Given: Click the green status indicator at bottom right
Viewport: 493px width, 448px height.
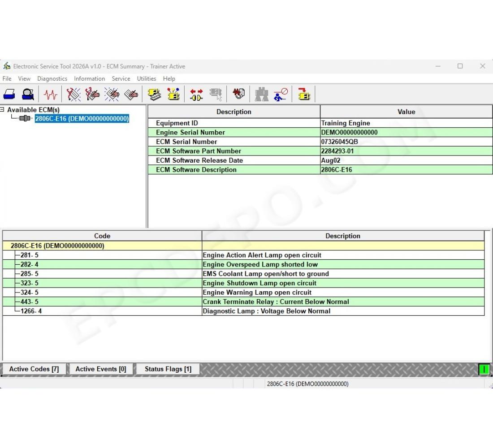Looking at the screenshot, I should click(x=484, y=369).
